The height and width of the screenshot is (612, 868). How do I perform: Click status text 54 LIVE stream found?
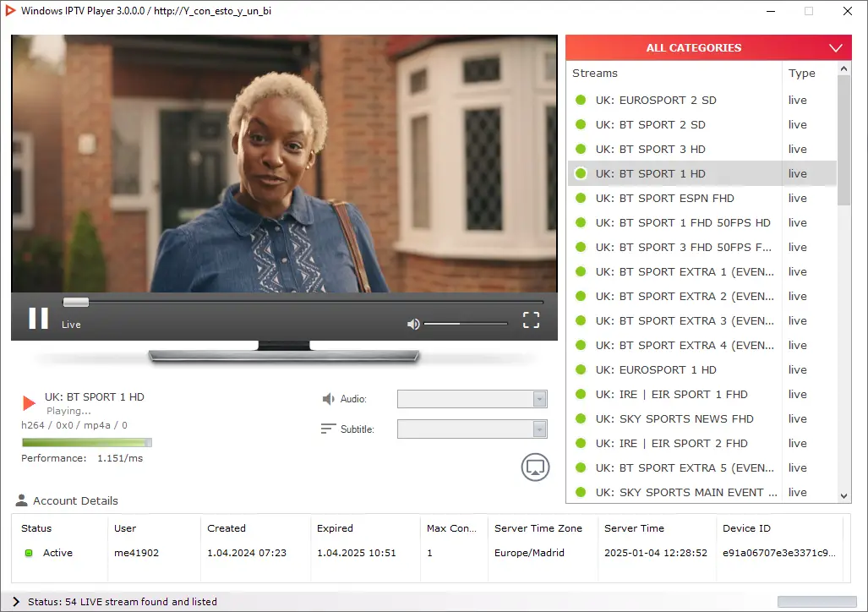click(x=123, y=602)
